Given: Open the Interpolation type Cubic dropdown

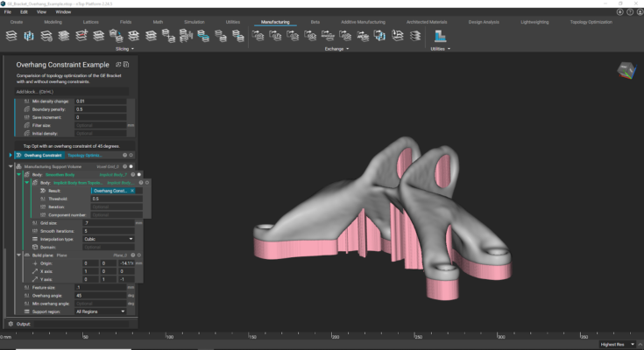Looking at the screenshot, I should tap(108, 238).
